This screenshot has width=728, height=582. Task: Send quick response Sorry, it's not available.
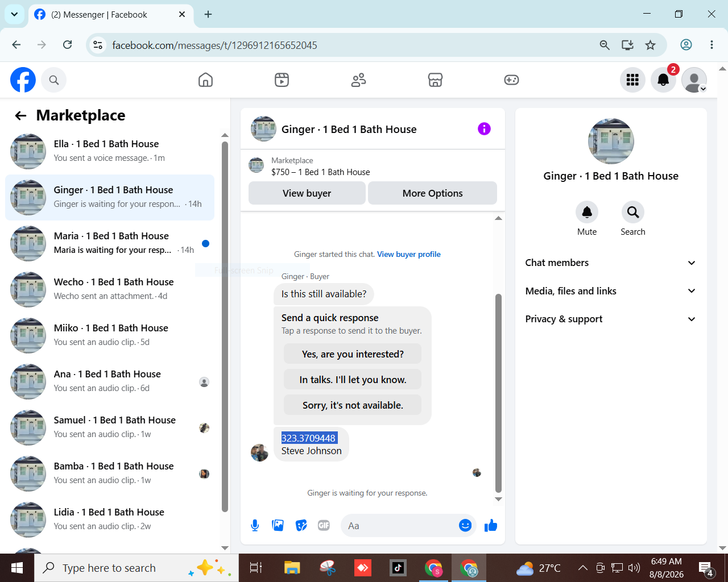[x=353, y=405]
